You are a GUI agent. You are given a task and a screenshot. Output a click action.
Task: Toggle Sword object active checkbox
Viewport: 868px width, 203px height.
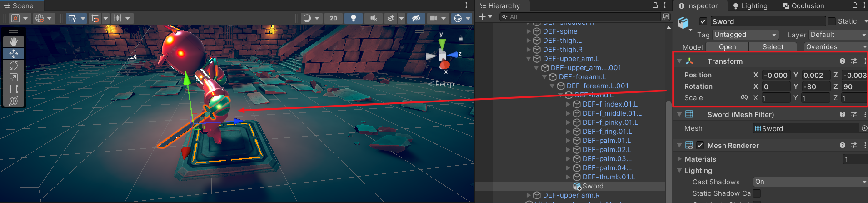[703, 21]
